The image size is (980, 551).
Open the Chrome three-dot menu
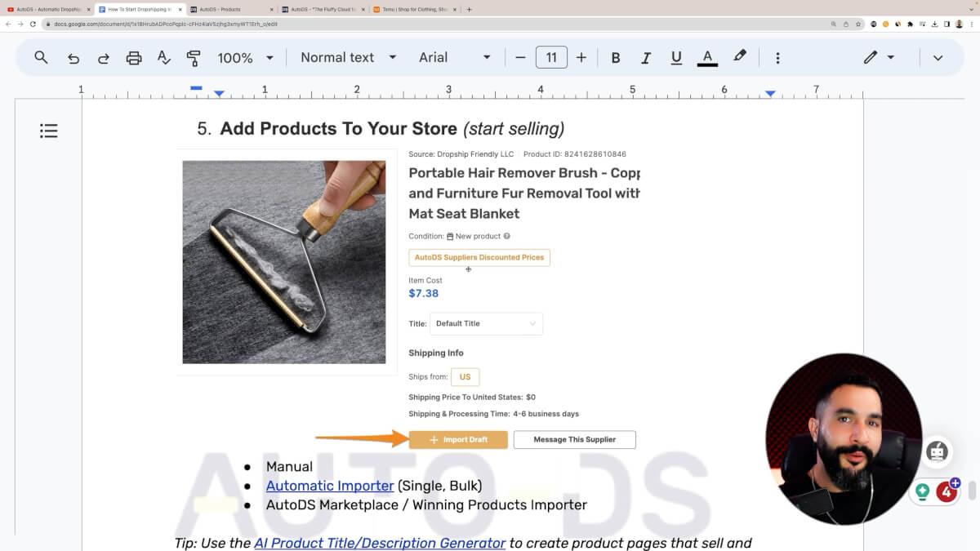(x=972, y=24)
